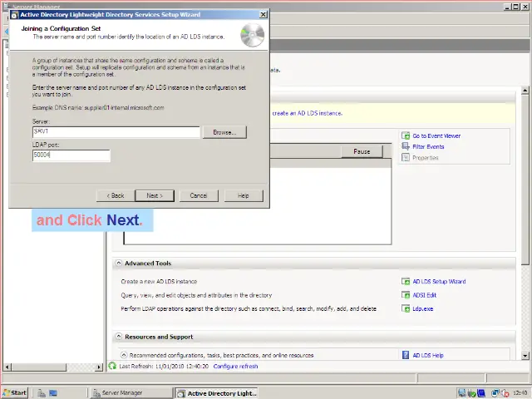Minimize the Server Manager window
Screen dimensions: 532x399
(507, 7)
